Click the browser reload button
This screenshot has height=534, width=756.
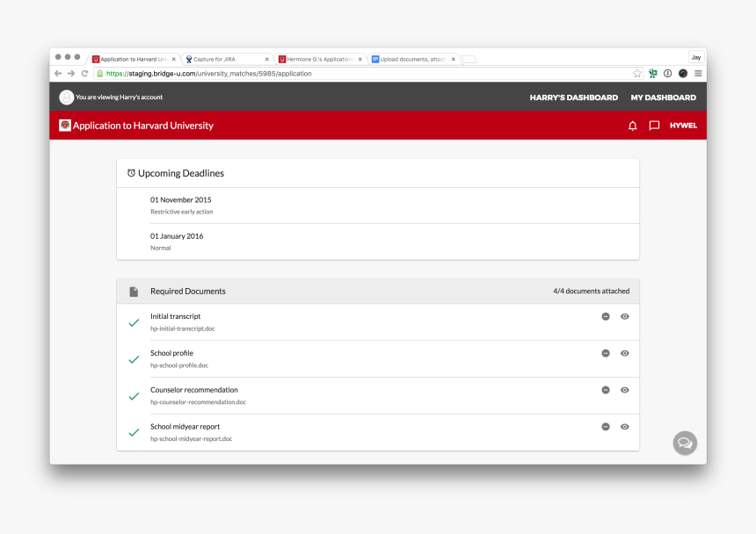(85, 74)
